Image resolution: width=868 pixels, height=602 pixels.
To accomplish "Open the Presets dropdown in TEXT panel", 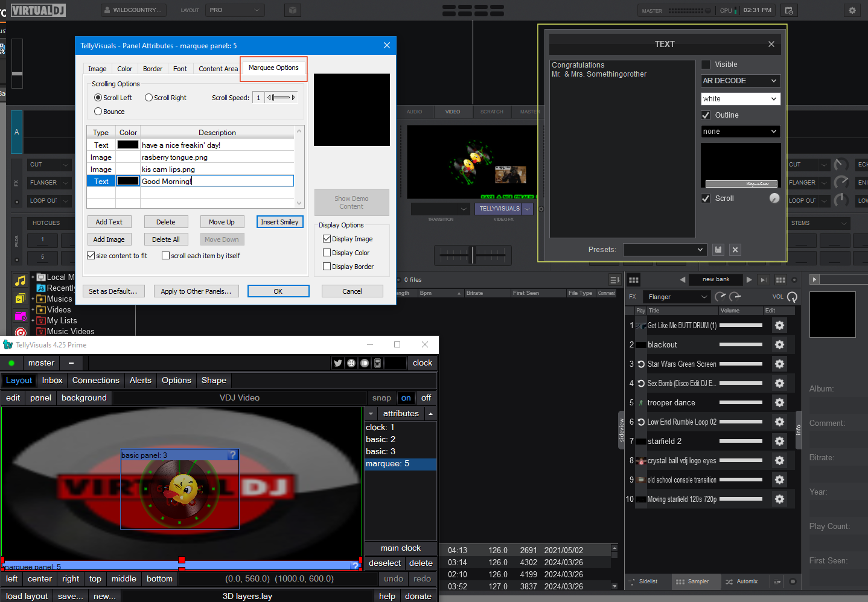I will tap(665, 250).
